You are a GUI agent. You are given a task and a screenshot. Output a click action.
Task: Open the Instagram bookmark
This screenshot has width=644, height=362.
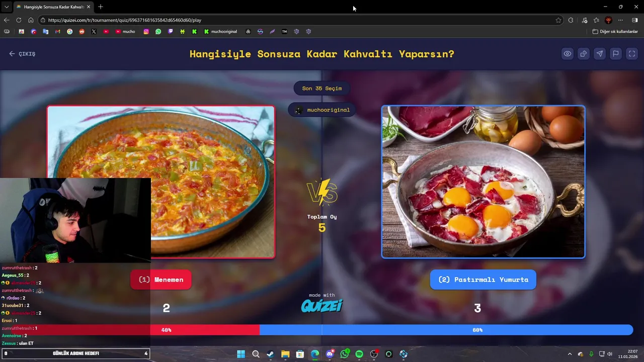(146, 31)
